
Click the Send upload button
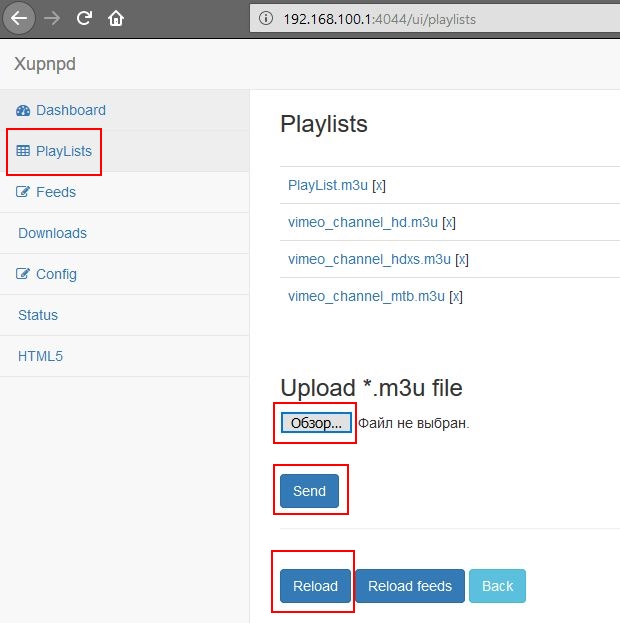[310, 491]
